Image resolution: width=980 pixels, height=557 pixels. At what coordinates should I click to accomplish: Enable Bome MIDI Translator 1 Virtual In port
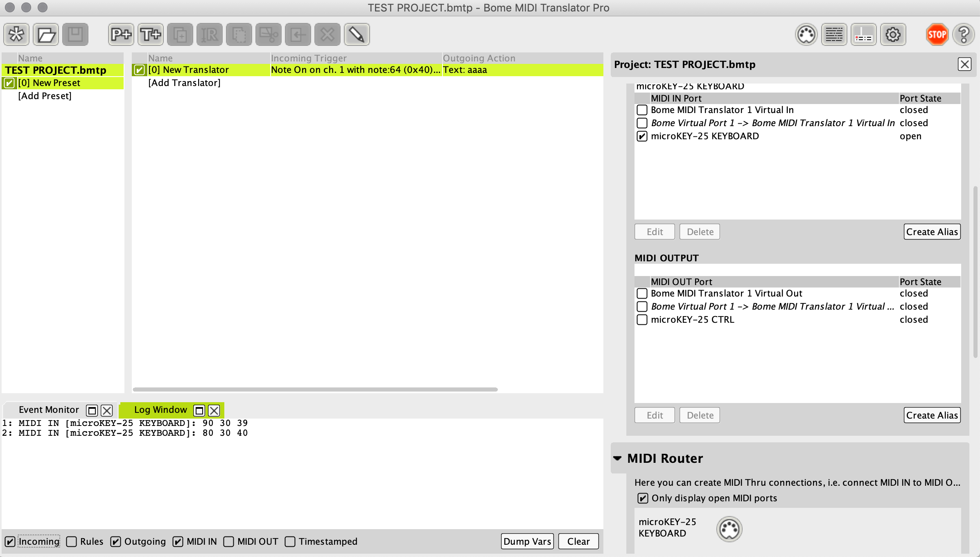(642, 110)
